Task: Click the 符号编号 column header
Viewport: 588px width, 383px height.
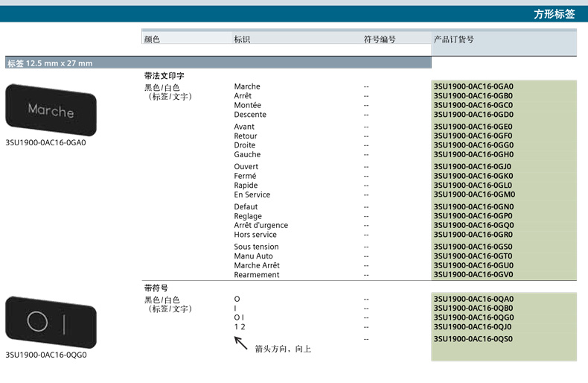Action: coord(380,39)
